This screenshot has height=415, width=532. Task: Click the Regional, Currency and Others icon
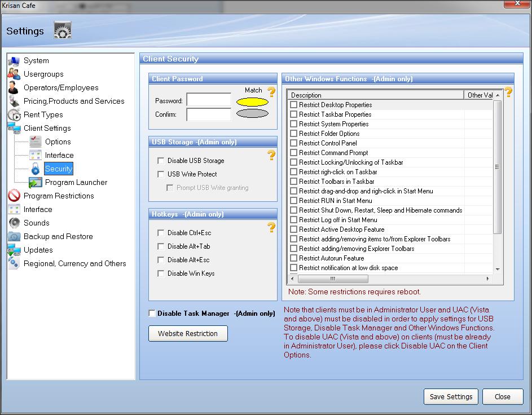(14, 263)
